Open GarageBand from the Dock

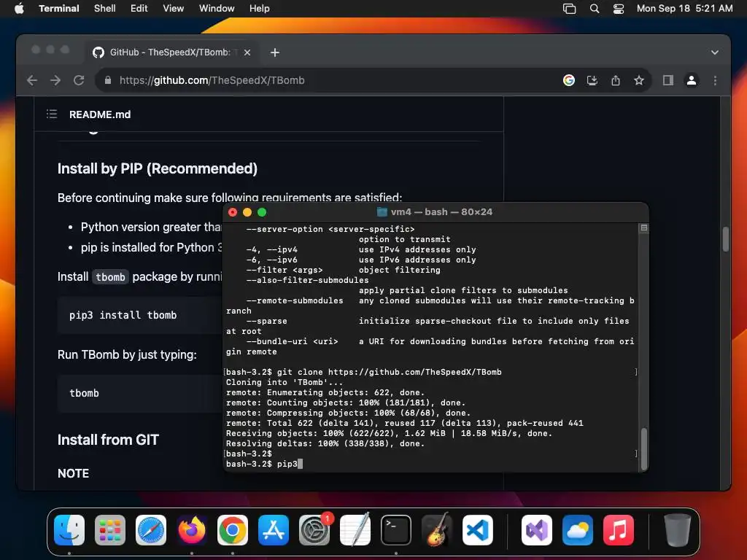436,530
